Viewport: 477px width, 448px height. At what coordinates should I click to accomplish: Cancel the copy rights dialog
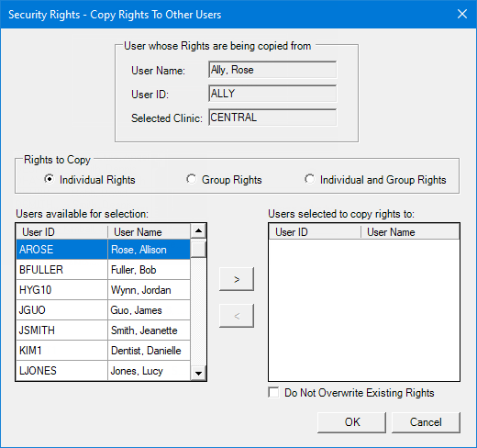click(x=426, y=422)
